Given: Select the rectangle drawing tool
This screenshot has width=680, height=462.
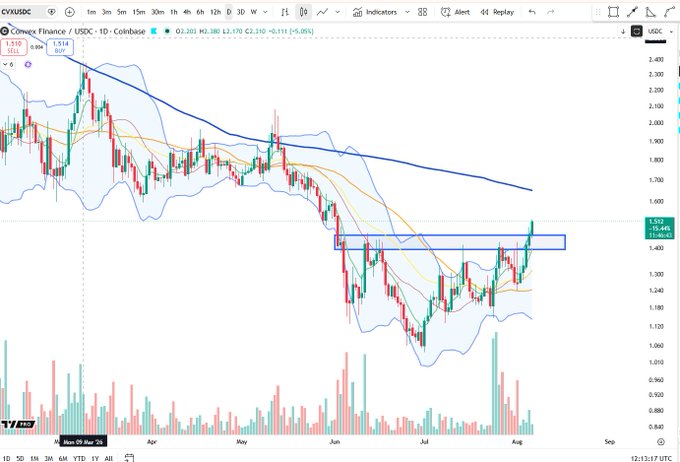Looking at the screenshot, I should pos(613,12).
